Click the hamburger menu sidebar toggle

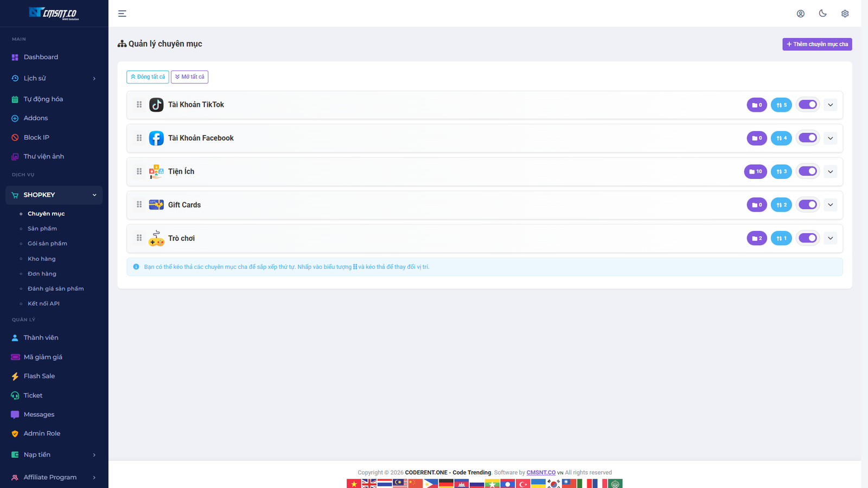click(122, 14)
